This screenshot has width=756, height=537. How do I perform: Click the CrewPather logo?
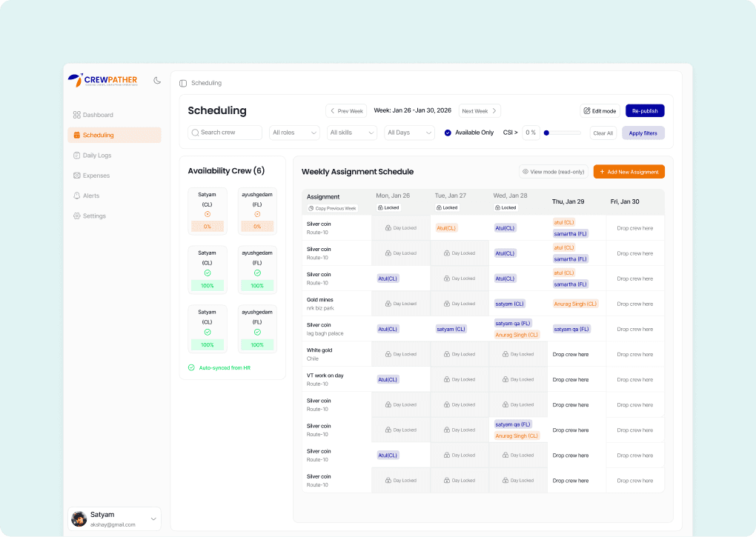point(102,80)
